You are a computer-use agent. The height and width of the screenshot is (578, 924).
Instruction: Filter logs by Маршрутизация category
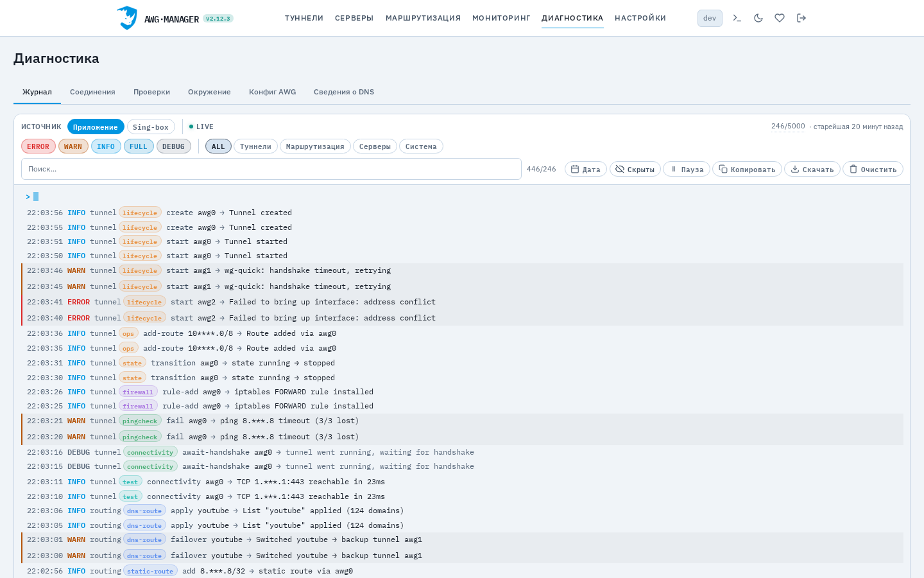[x=315, y=146]
